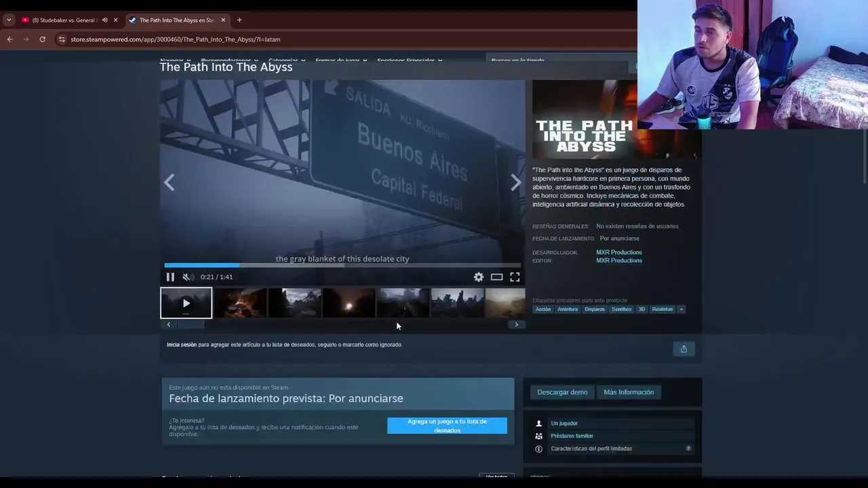868x488 pixels.
Task: Close the Studebaker YouTube tab
Action: [x=115, y=20]
